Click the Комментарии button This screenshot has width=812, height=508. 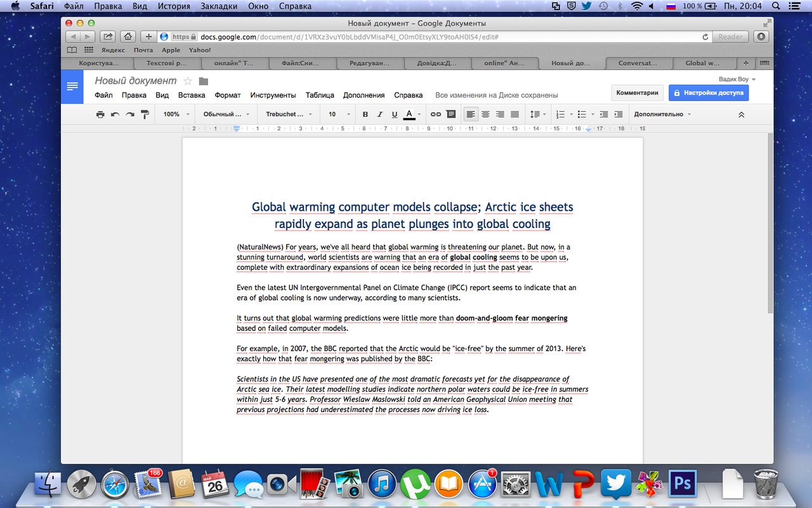click(638, 93)
